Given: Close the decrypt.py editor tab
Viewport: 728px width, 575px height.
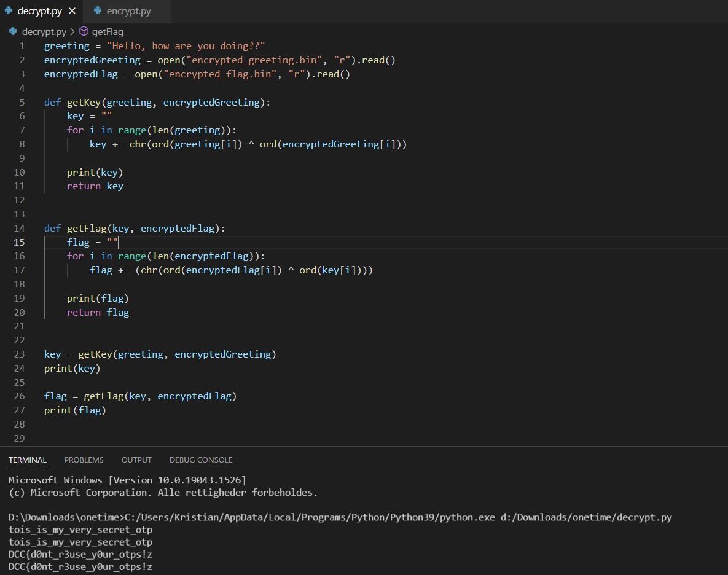Looking at the screenshot, I should 72,10.
